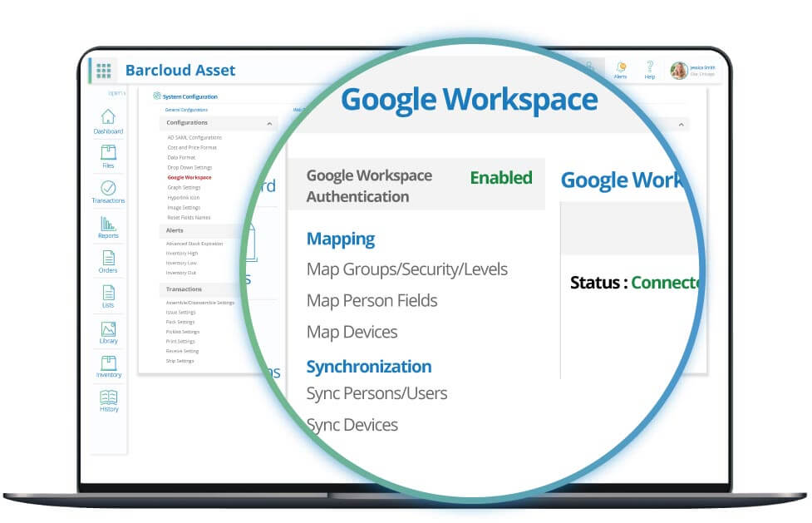
Task: Open Inventory High alert
Action: [182, 254]
